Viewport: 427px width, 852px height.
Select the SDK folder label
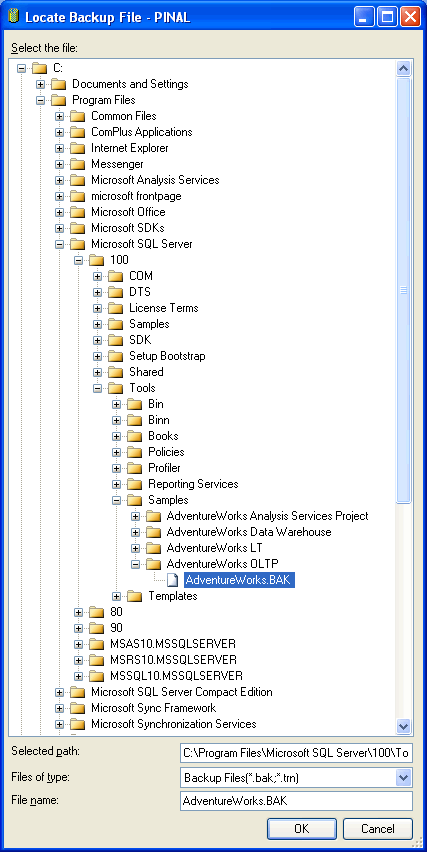[x=140, y=340]
